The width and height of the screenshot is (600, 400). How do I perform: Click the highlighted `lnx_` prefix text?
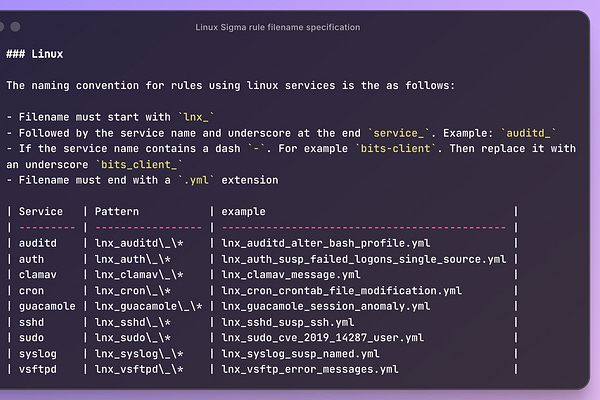(196, 117)
